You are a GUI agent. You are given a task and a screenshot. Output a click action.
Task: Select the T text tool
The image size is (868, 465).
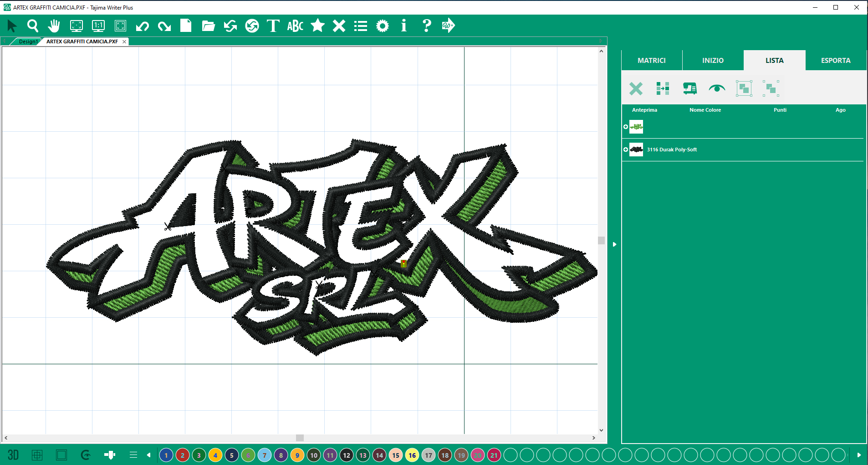(273, 26)
